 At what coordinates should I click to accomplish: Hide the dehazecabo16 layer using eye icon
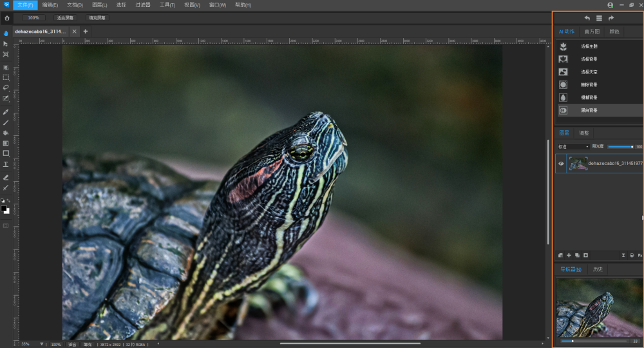point(561,164)
